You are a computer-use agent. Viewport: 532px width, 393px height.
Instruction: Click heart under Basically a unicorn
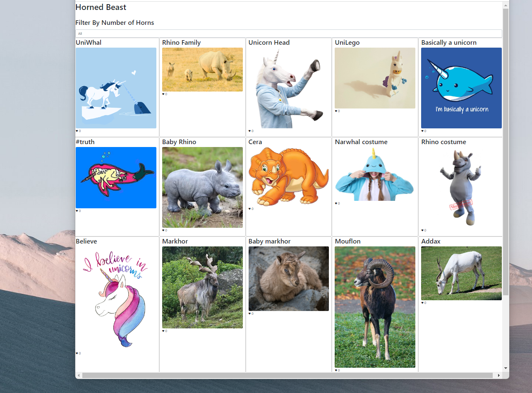coord(422,131)
